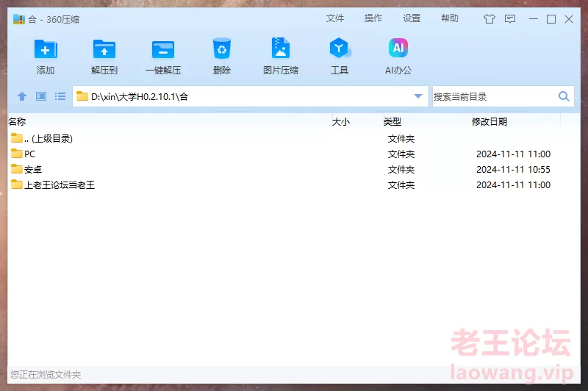
Task: Select the '.. (上级目录)' row name
Action: (49, 139)
